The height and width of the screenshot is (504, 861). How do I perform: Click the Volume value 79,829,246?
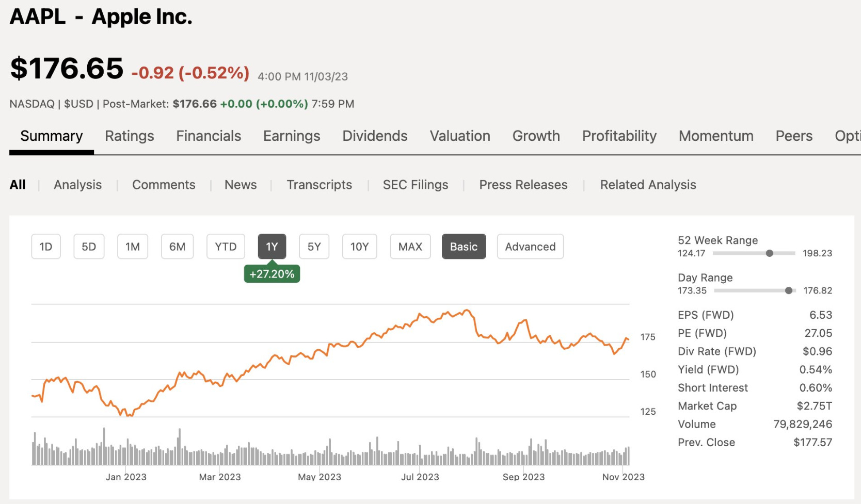click(x=803, y=424)
